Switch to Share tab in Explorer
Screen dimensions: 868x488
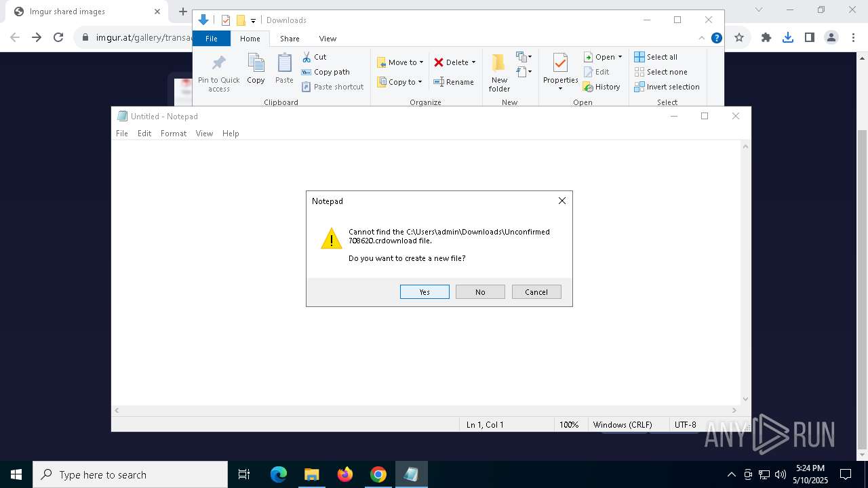(x=290, y=39)
